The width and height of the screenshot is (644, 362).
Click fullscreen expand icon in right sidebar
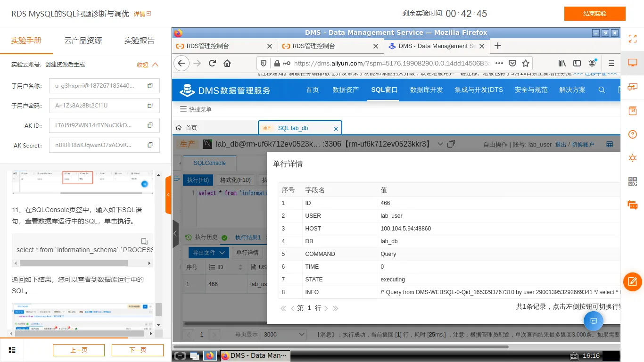[x=633, y=39]
